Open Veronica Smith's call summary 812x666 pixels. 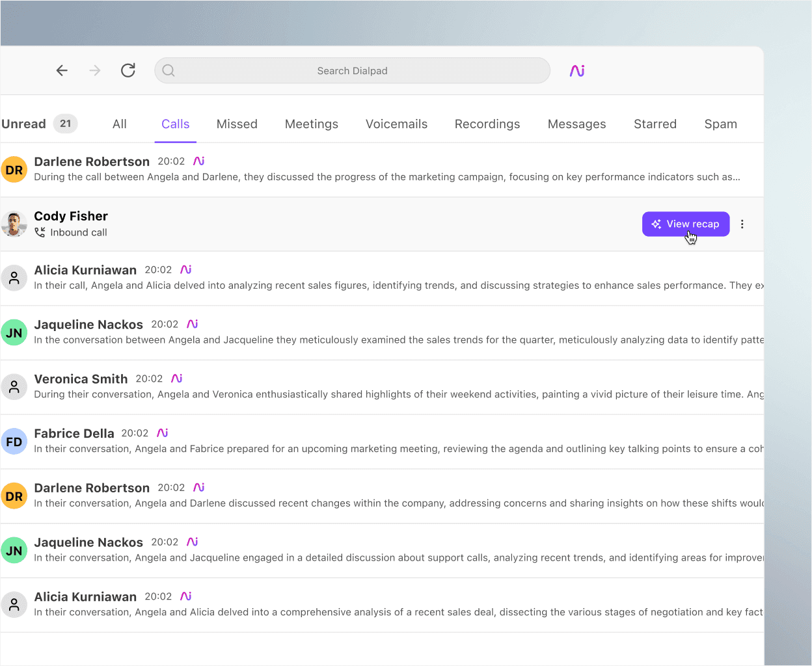(x=390, y=394)
